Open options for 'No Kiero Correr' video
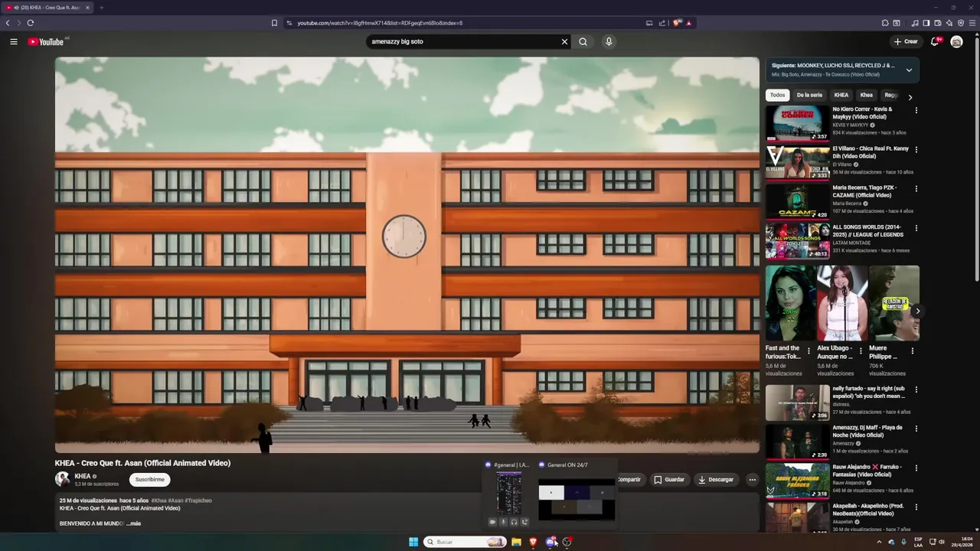This screenshot has height=551, width=980. 916,110
